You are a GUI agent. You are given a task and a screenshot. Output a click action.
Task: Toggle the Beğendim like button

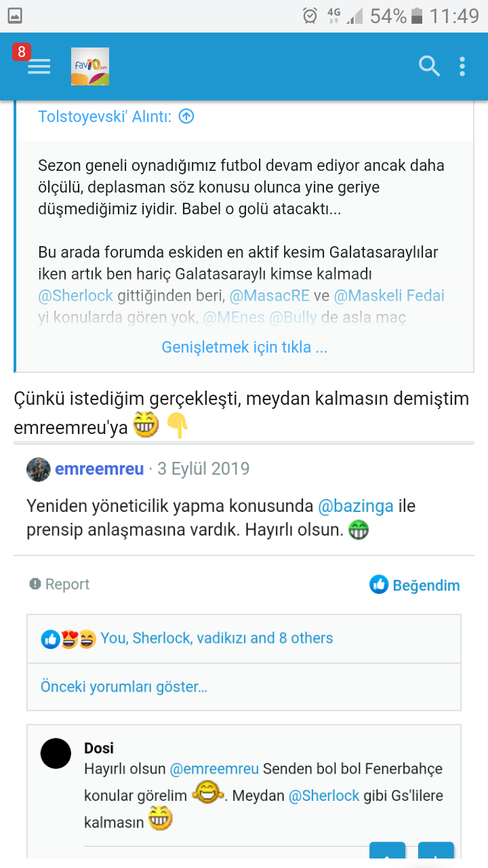coord(415,585)
